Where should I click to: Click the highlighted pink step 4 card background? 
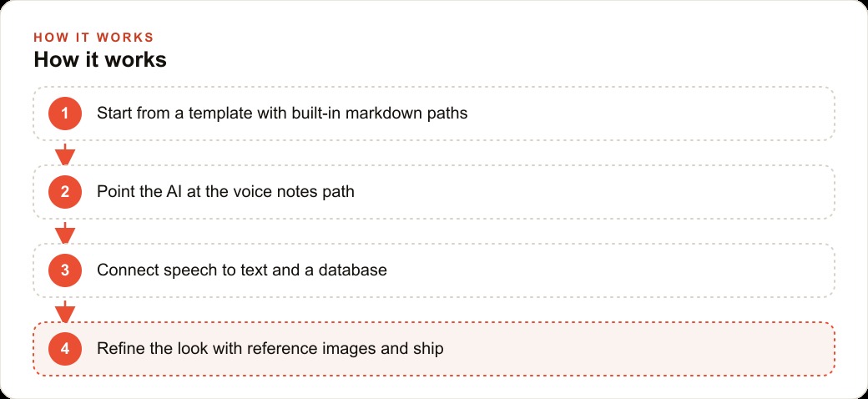tap(637, 349)
